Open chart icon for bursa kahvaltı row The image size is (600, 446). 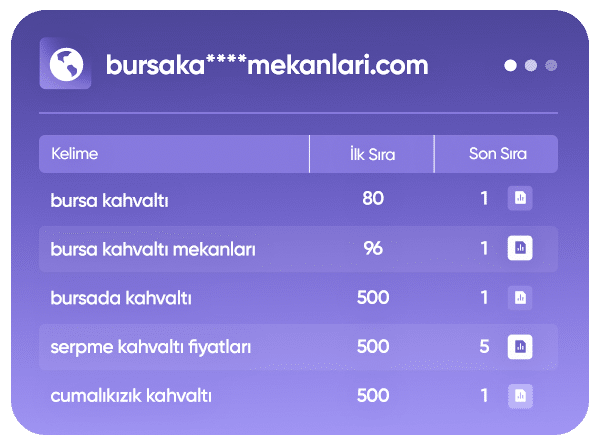[x=520, y=198]
